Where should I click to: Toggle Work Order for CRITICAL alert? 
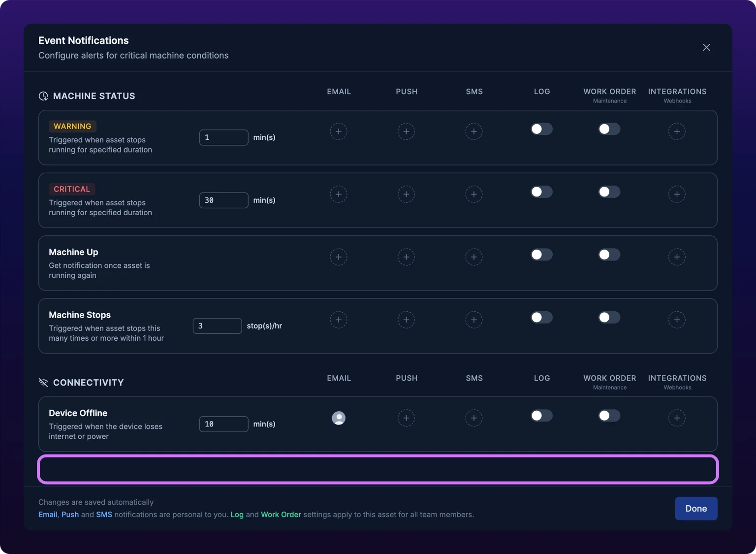click(x=609, y=192)
